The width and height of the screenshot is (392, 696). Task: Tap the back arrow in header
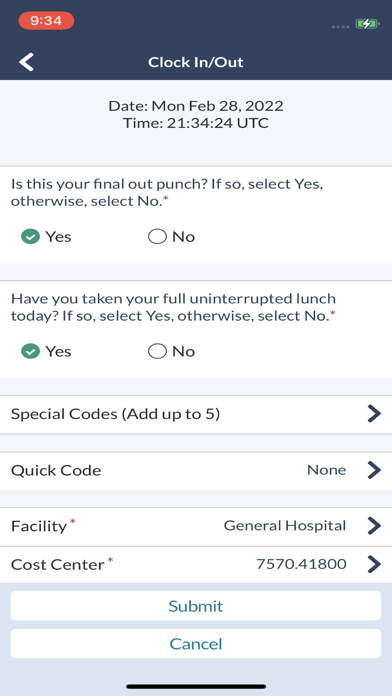coord(26,62)
